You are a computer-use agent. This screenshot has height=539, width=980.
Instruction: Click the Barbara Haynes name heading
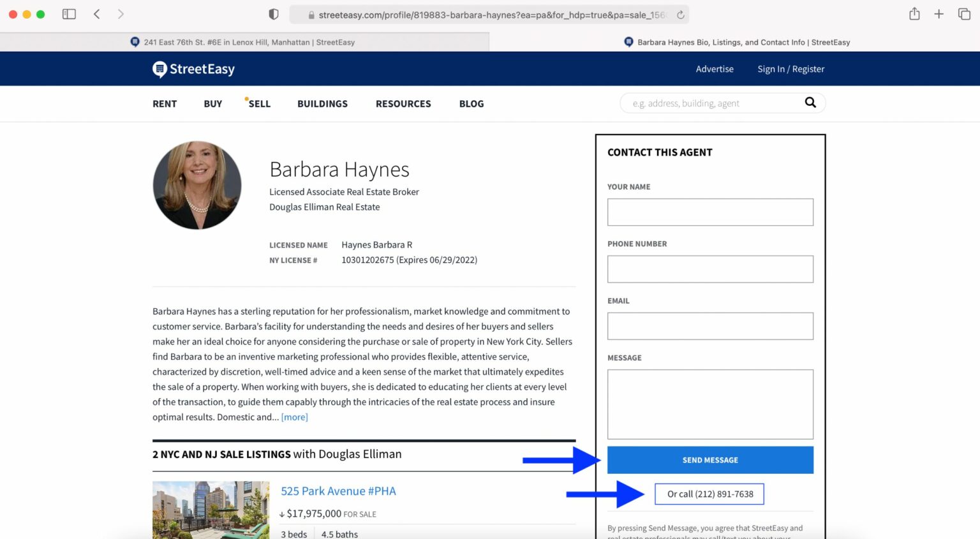click(x=339, y=170)
